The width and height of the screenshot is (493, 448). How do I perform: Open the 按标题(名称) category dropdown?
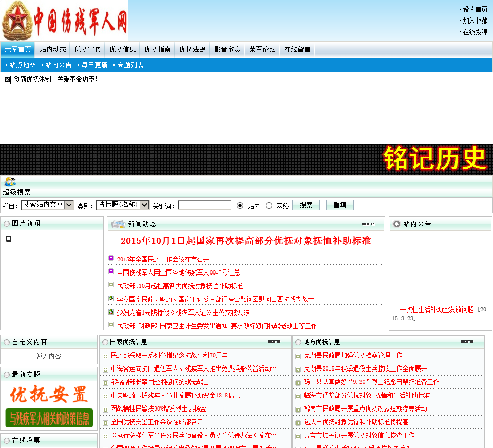(x=123, y=205)
